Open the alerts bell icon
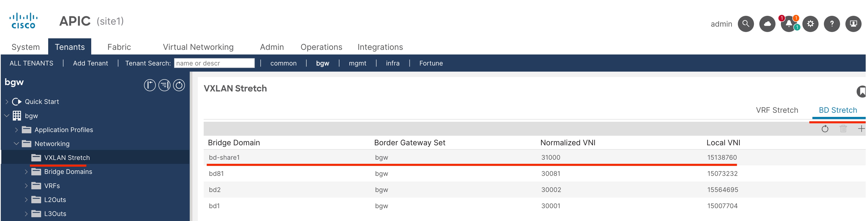This screenshot has width=868, height=221. 789,24
